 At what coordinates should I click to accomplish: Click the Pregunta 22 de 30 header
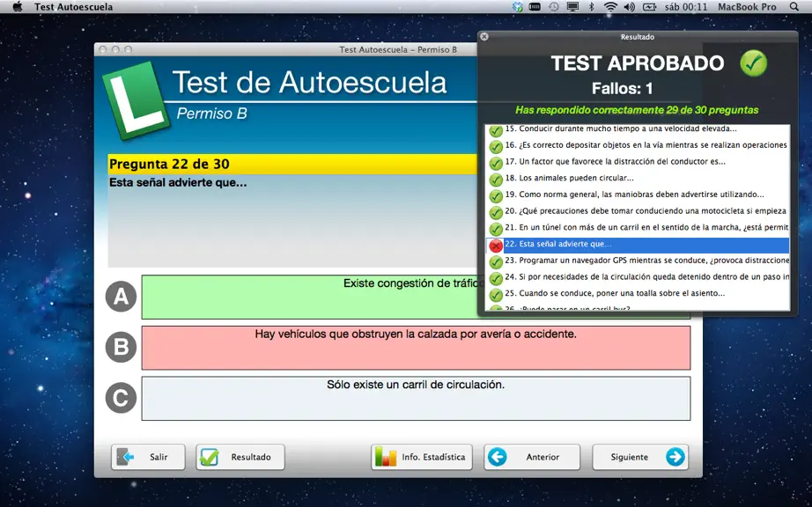tap(292, 164)
